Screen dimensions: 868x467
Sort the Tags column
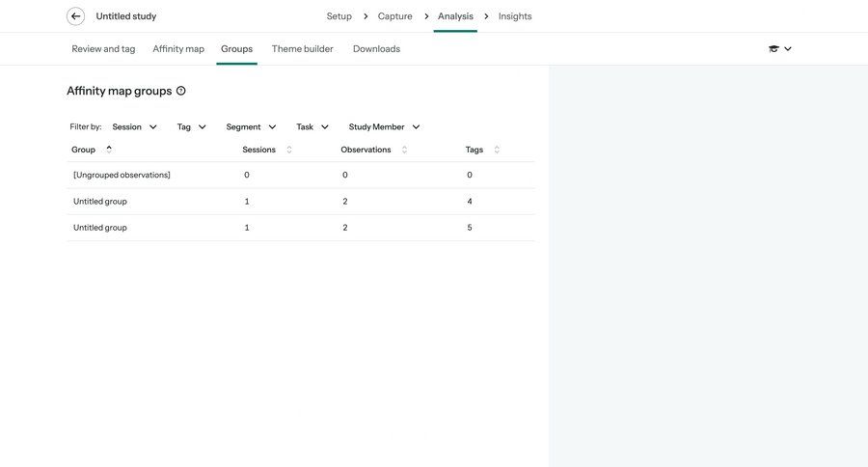point(497,150)
